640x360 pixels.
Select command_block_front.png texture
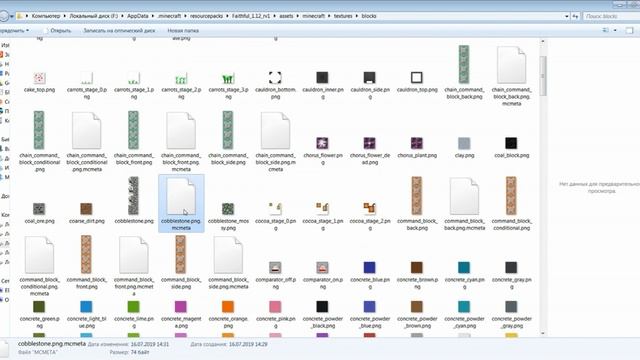click(87, 255)
